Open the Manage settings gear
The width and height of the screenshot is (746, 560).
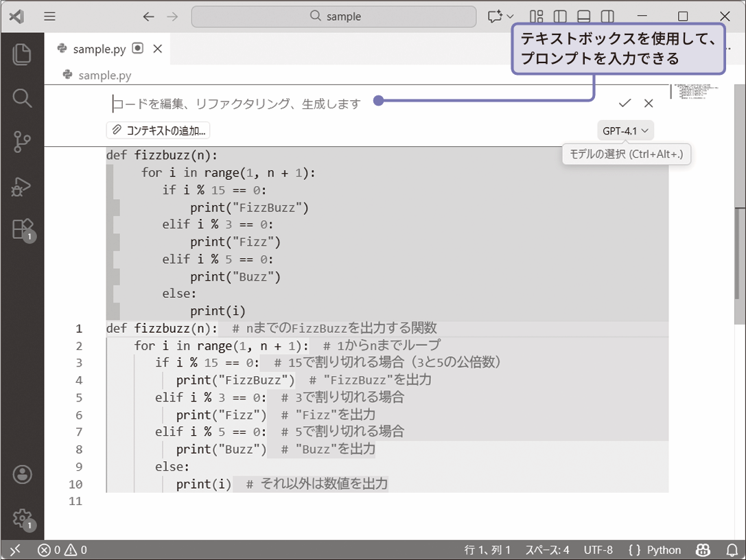[x=23, y=520]
